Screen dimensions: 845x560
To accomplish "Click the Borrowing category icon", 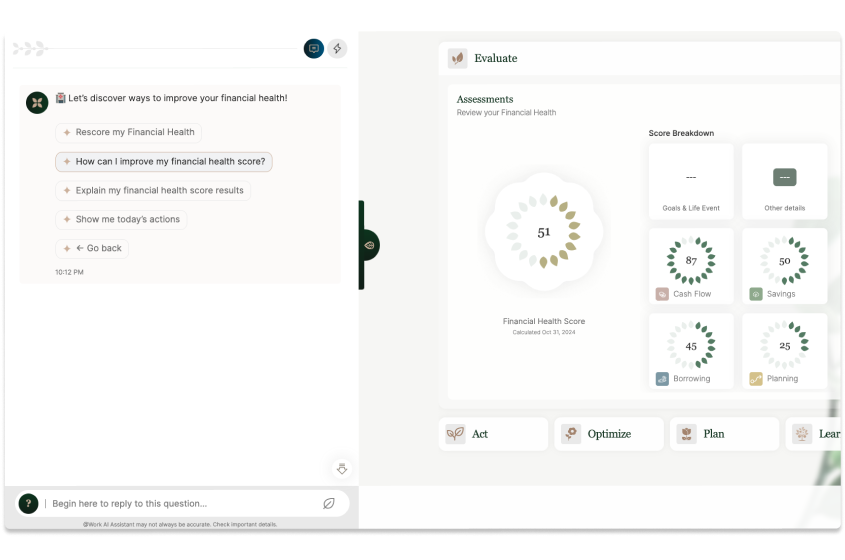I will coord(662,379).
